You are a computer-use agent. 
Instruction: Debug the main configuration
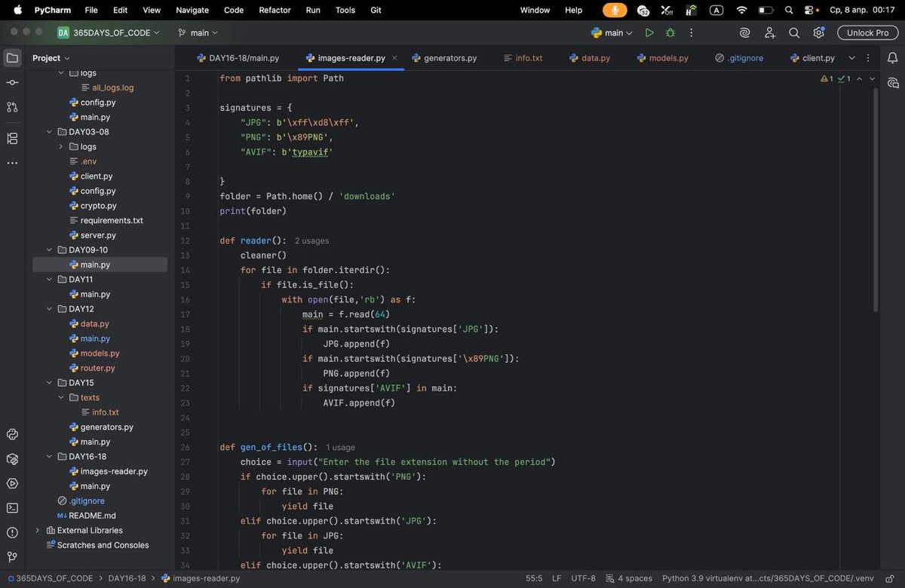[x=670, y=33]
